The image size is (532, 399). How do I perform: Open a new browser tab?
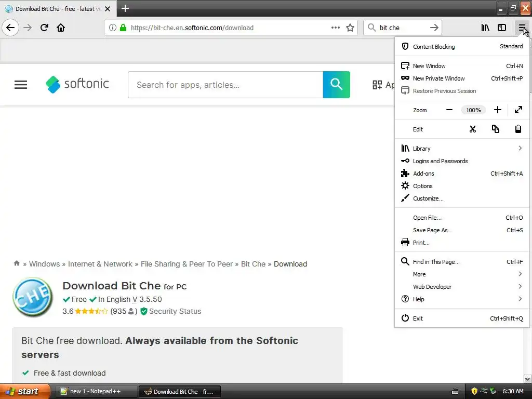(x=125, y=8)
